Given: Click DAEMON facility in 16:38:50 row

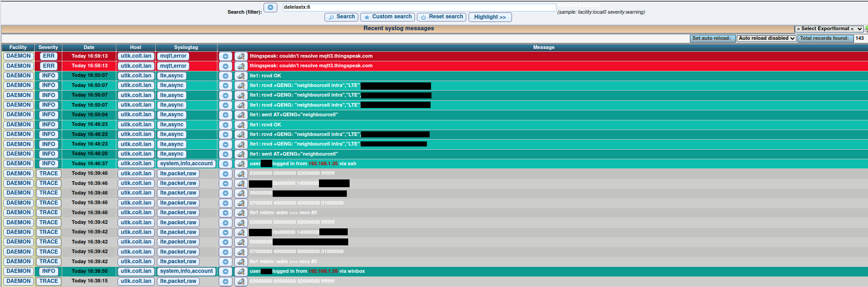Looking at the screenshot, I should point(18,271).
